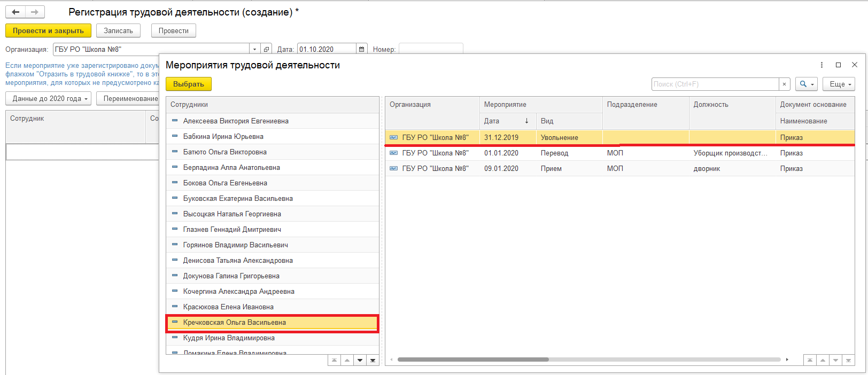Click the item icon next to Алексеева Виктория Евгениевна
Viewport: 868px width, 375px height.
[175, 121]
